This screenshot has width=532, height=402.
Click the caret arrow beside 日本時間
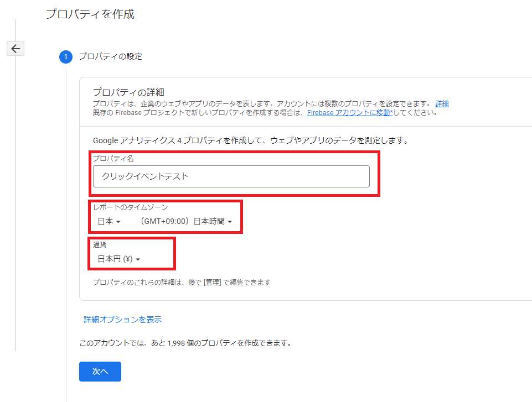230,222
